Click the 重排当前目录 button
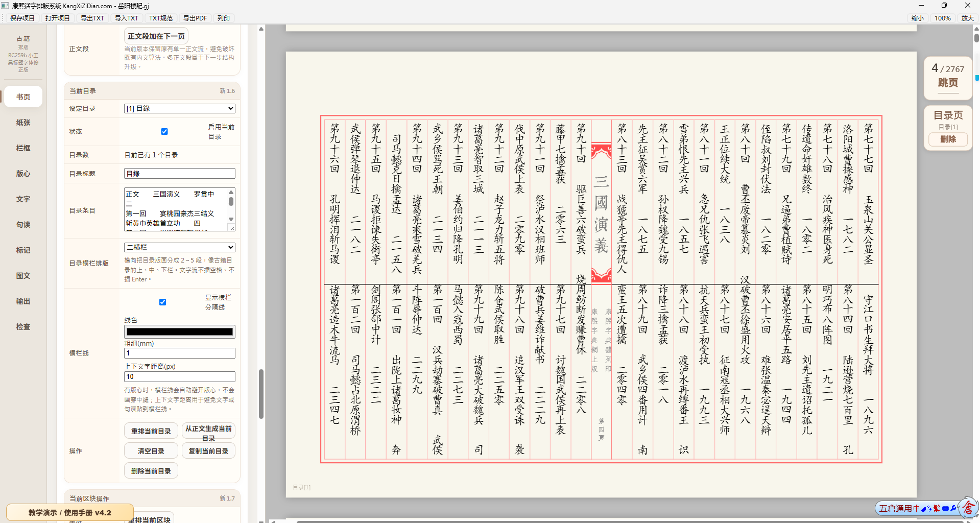 point(151,431)
